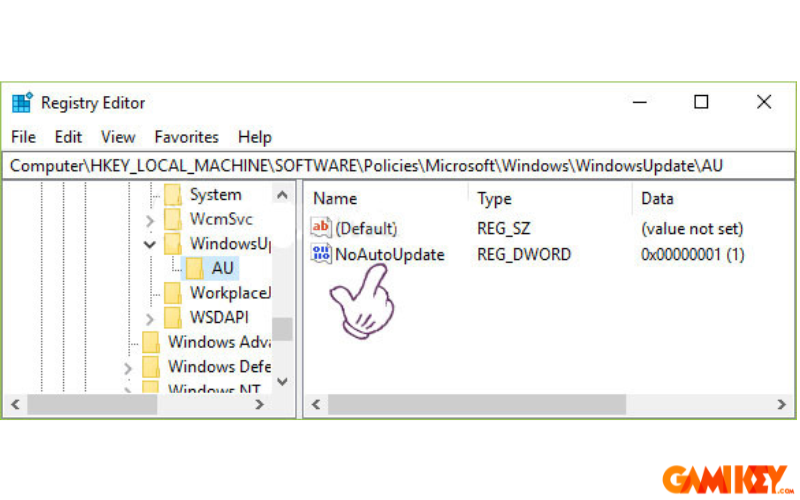Click the values pane scroll left arrow
This screenshot has width=800, height=500.
coord(316,405)
